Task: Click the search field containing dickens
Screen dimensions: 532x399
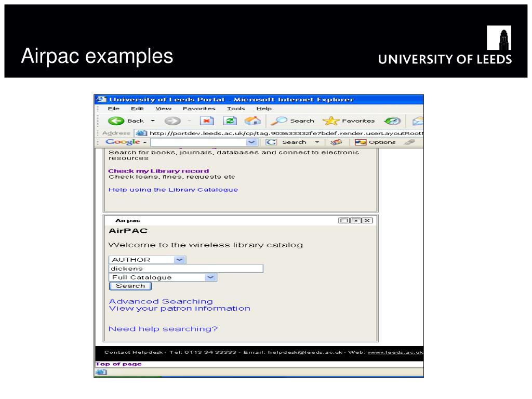Action: [186, 269]
